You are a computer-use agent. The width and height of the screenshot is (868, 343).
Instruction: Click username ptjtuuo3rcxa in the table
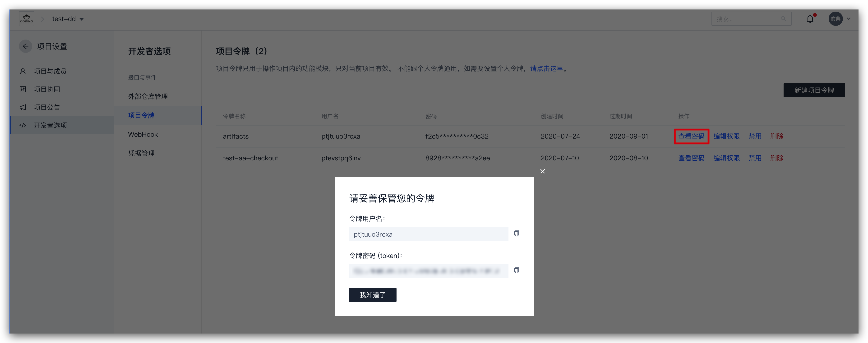[341, 136]
